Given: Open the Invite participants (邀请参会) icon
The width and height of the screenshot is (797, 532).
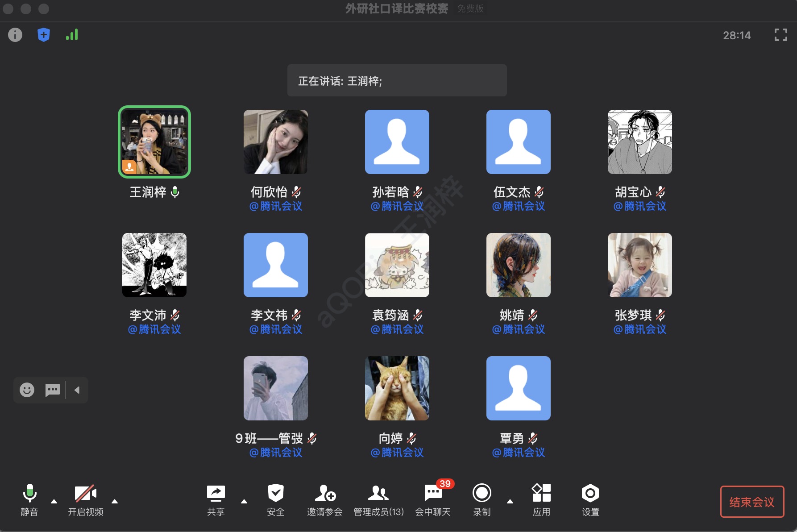Looking at the screenshot, I should point(325,494).
